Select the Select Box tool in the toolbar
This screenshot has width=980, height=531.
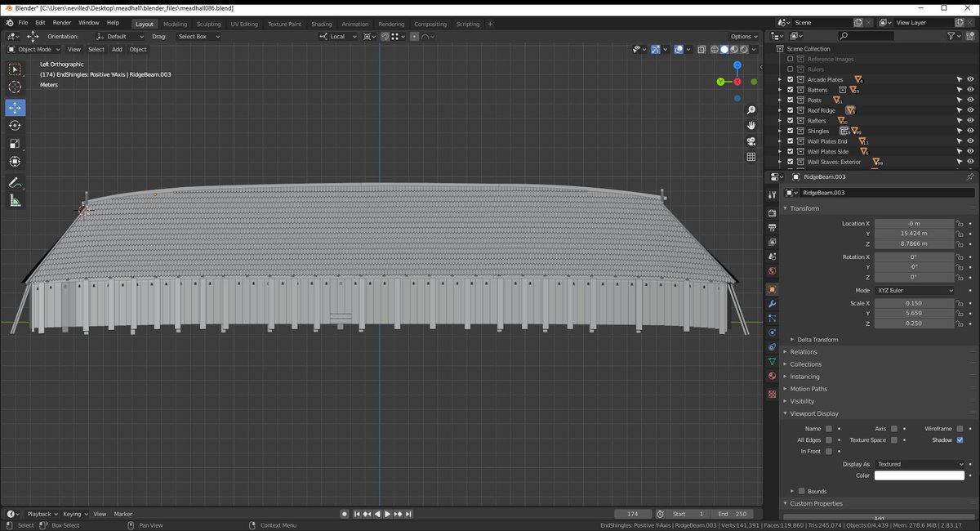pyautogui.click(x=15, y=70)
